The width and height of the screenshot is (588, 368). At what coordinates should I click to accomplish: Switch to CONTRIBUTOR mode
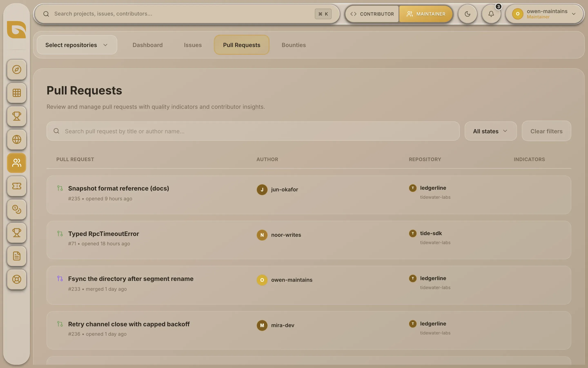(x=372, y=14)
